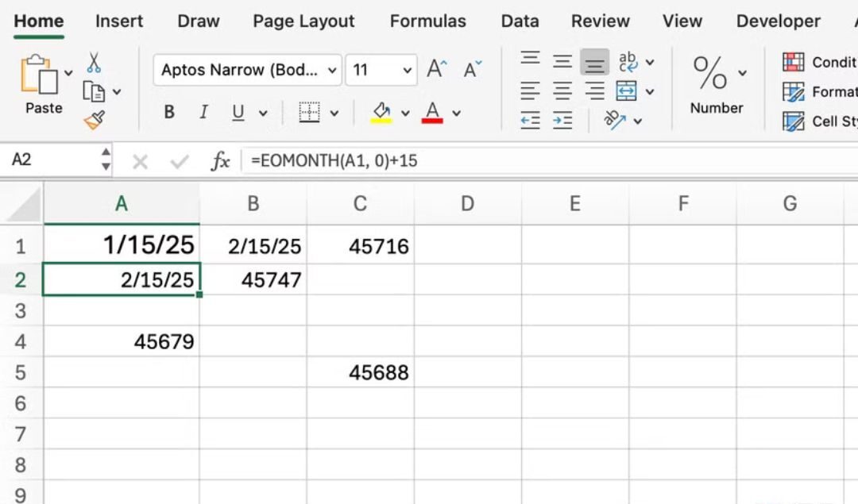Image resolution: width=858 pixels, height=504 pixels.
Task: Open the Developer ribbon tab
Action: (x=778, y=21)
